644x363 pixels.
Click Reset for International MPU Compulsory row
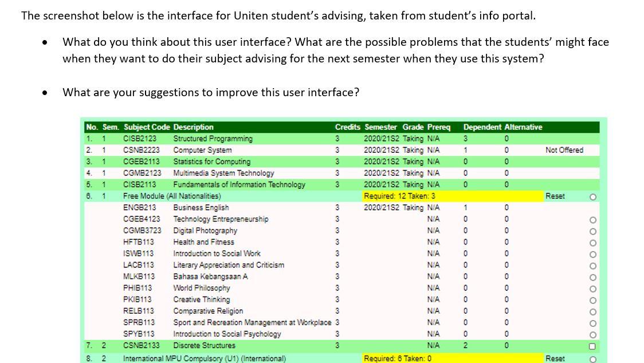pos(555,358)
